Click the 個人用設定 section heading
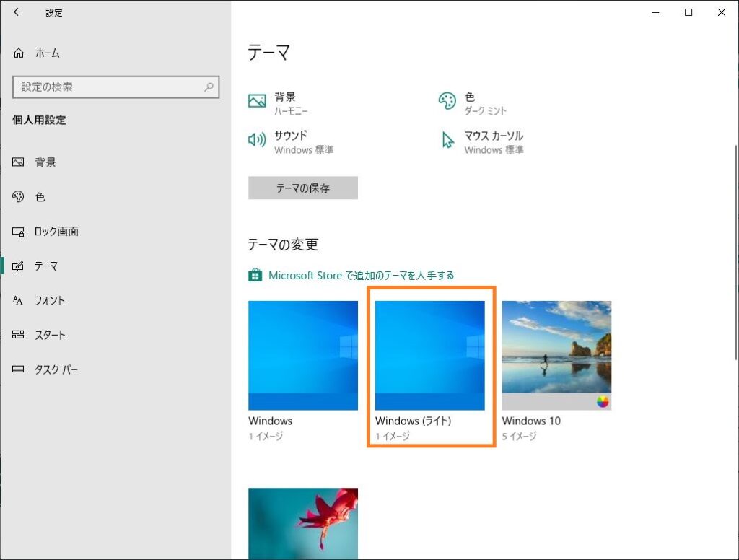Viewport: 739px width, 560px height. click(39, 120)
